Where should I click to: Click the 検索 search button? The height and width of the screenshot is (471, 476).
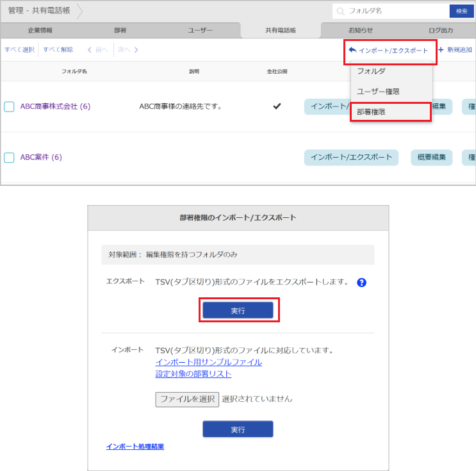coord(461,12)
